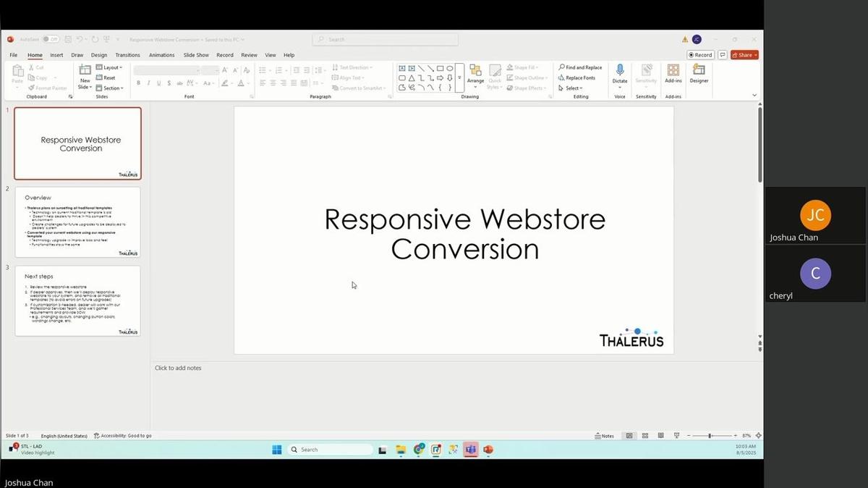This screenshot has height=488, width=868.
Task: Toggle the Notes pane
Action: (603, 435)
